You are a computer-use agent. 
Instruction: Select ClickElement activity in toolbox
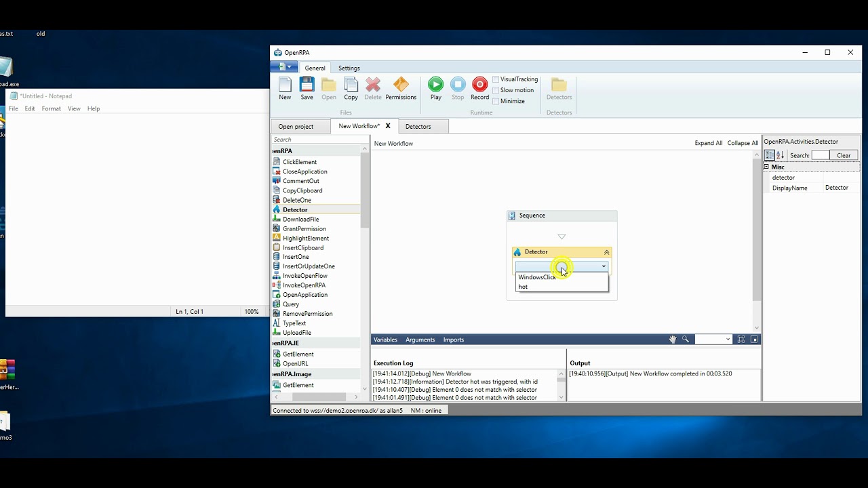point(300,162)
